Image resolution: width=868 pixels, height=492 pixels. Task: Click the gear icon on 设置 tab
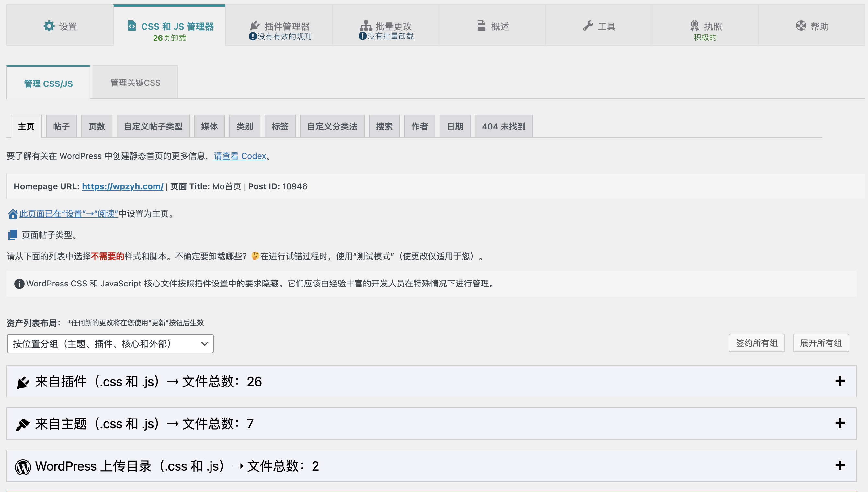[49, 26]
